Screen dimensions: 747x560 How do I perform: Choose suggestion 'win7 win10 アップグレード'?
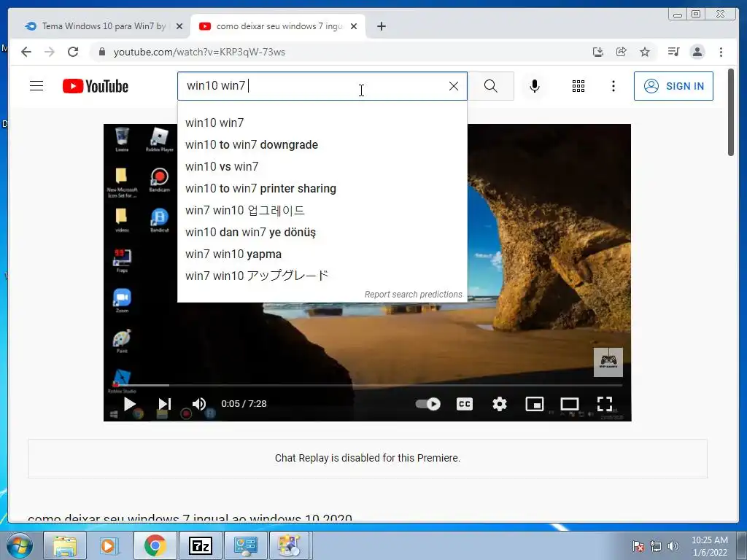tap(322, 276)
